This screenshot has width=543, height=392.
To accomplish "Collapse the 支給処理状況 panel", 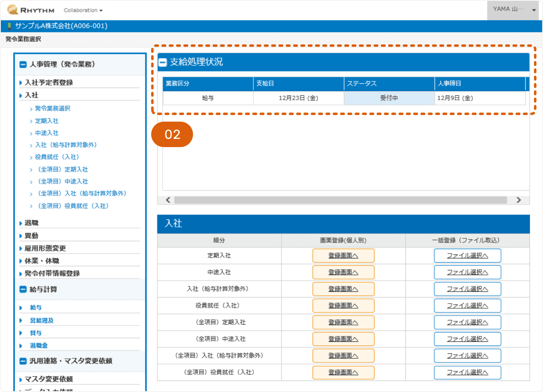I will [x=163, y=62].
